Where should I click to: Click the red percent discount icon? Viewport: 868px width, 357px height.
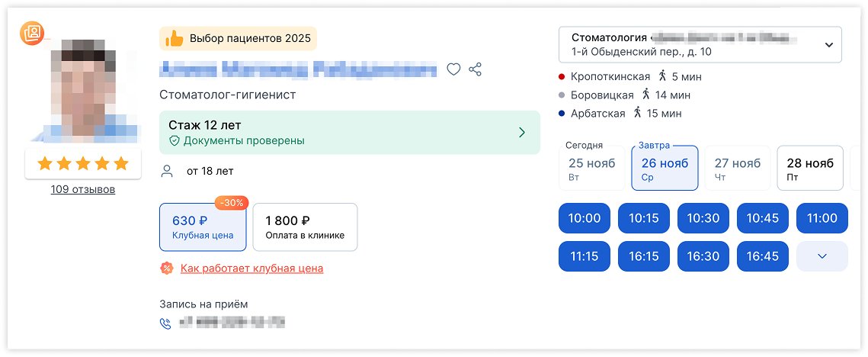coord(166,268)
